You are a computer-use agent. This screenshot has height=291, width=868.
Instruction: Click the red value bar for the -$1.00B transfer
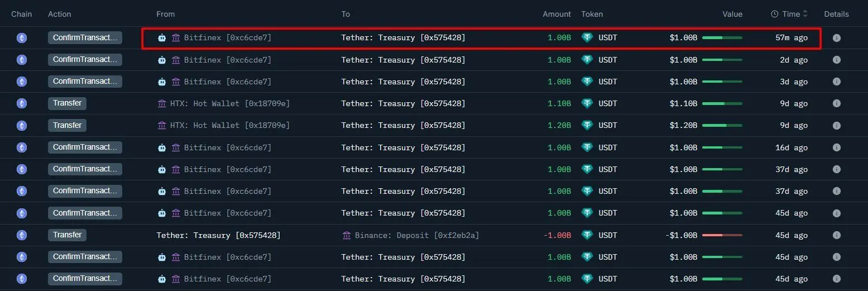click(x=722, y=235)
